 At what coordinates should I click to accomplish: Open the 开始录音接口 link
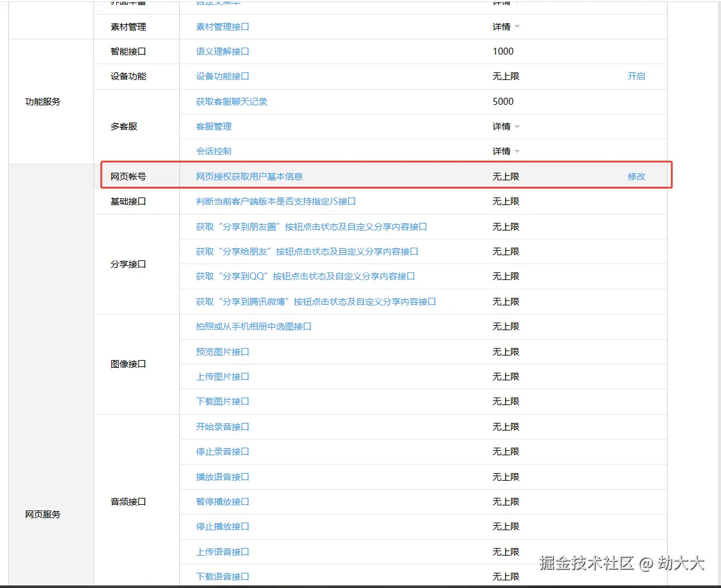(x=224, y=427)
